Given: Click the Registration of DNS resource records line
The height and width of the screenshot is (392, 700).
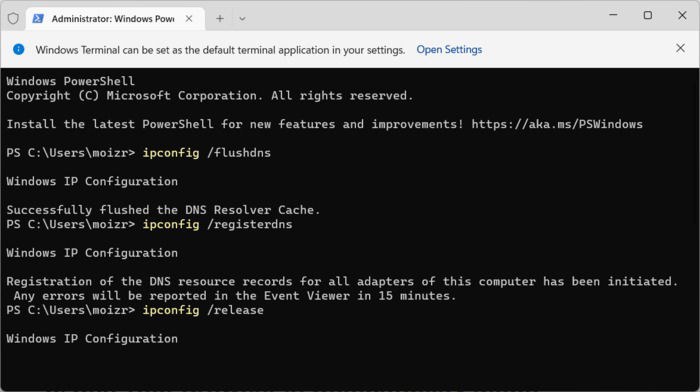Looking at the screenshot, I should (x=342, y=281).
